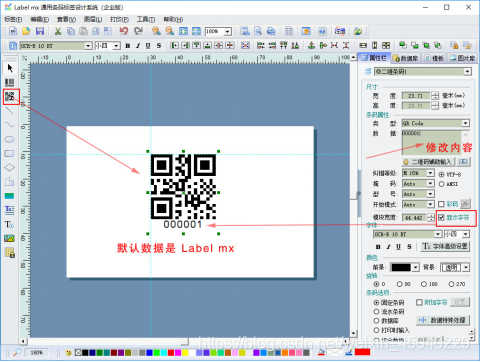Select the ellipse shape tool

coord(10,139)
